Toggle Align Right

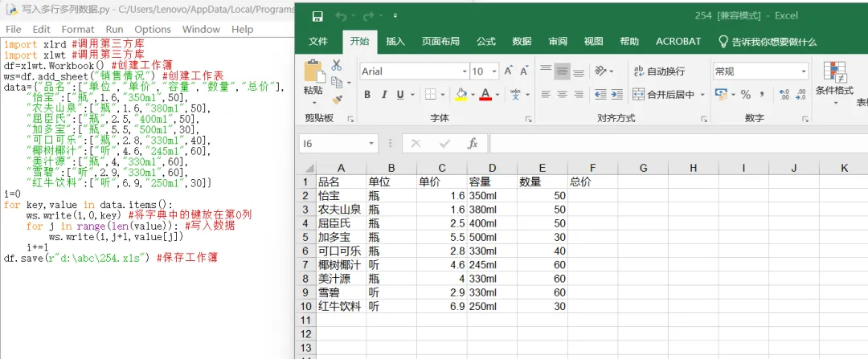click(579, 95)
